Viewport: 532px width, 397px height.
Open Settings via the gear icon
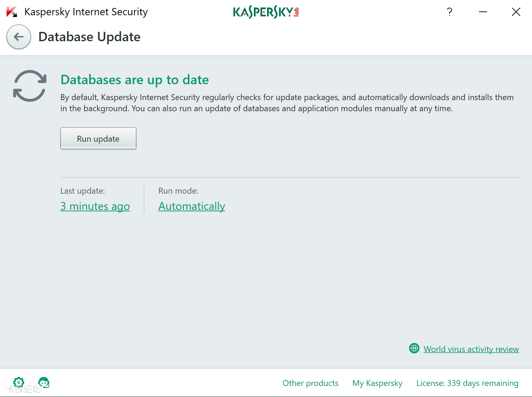19,382
